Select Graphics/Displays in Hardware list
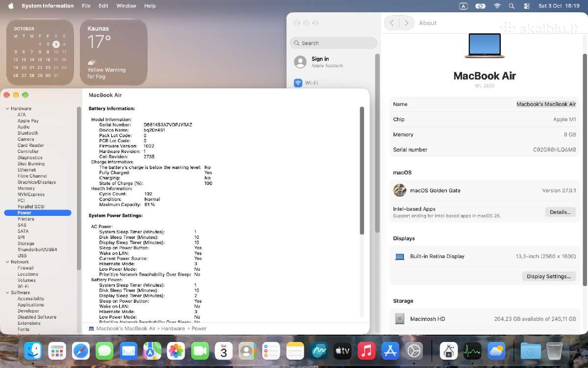The width and height of the screenshot is (588, 368). [x=36, y=182]
